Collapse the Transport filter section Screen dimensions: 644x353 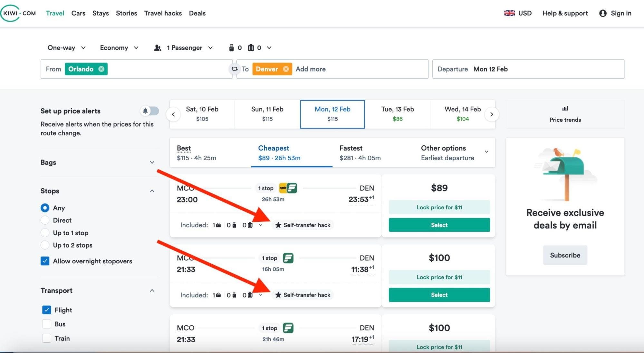pos(152,290)
